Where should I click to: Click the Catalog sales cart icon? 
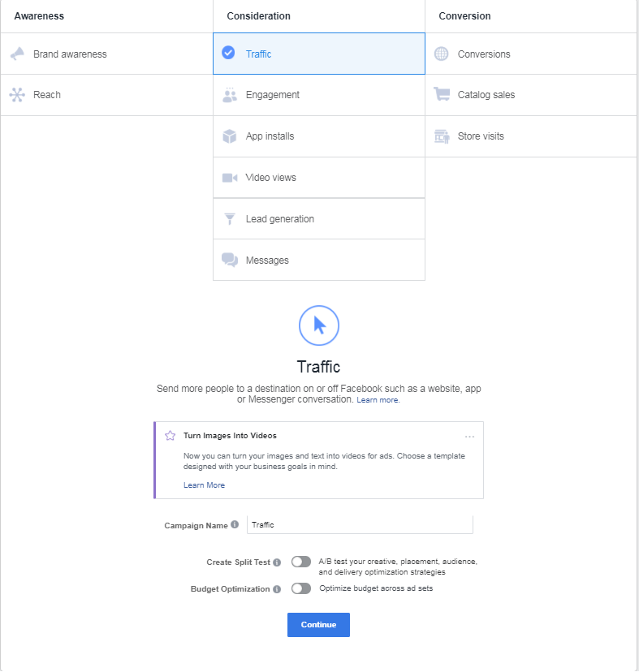pos(442,94)
